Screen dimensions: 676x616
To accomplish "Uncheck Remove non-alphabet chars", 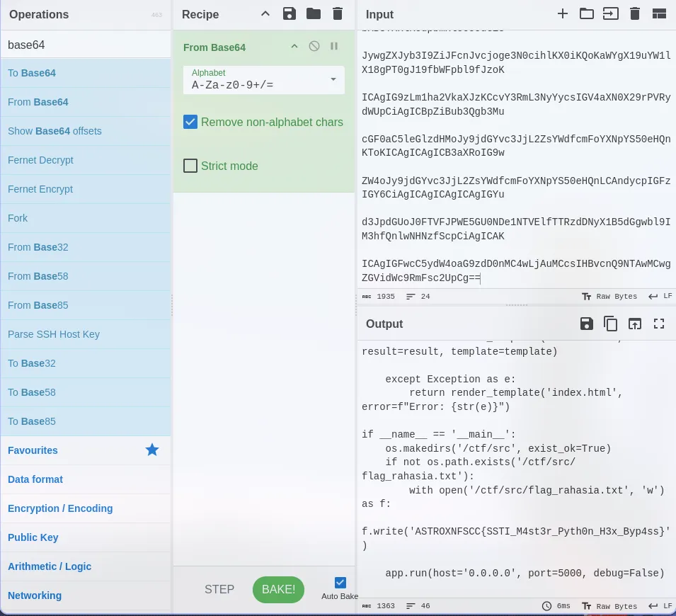I will click(x=190, y=122).
